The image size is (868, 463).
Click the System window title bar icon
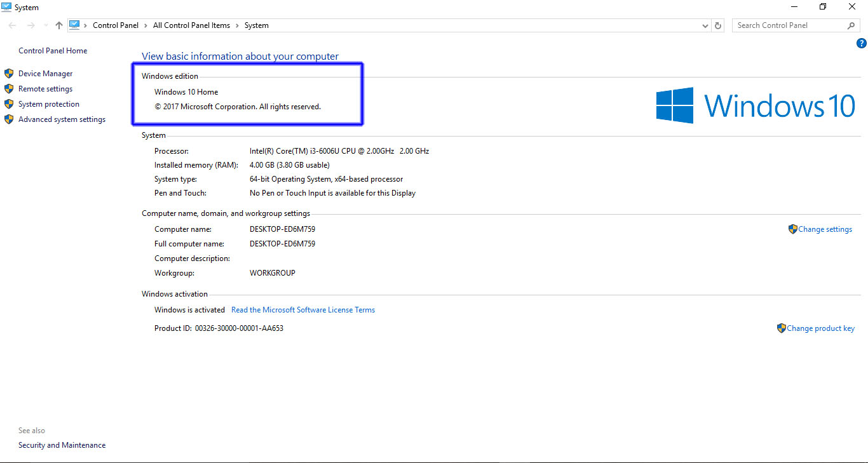coord(6,7)
